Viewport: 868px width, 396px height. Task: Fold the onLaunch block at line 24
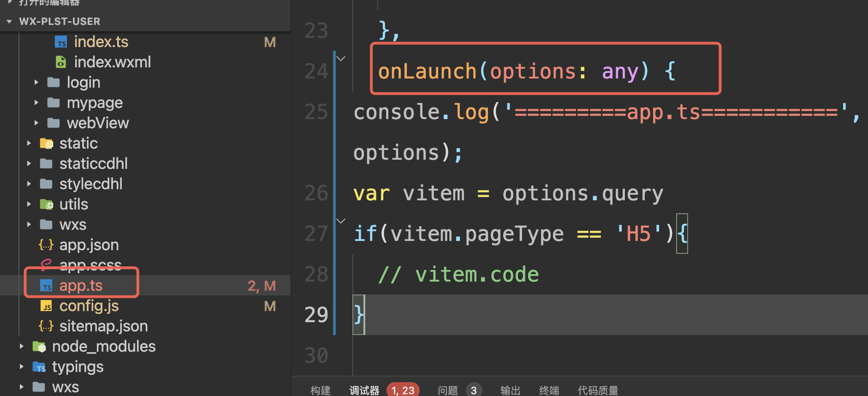click(341, 59)
